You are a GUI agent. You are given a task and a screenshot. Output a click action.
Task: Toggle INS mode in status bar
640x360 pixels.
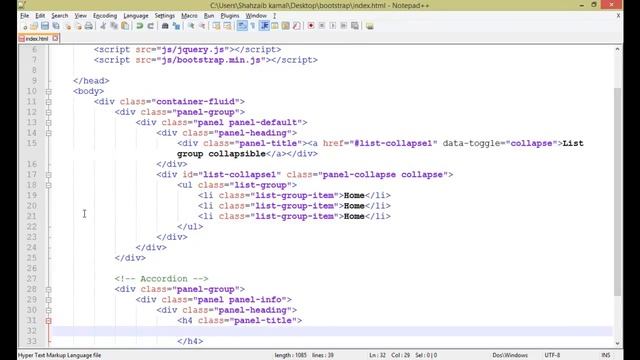(x=606, y=355)
